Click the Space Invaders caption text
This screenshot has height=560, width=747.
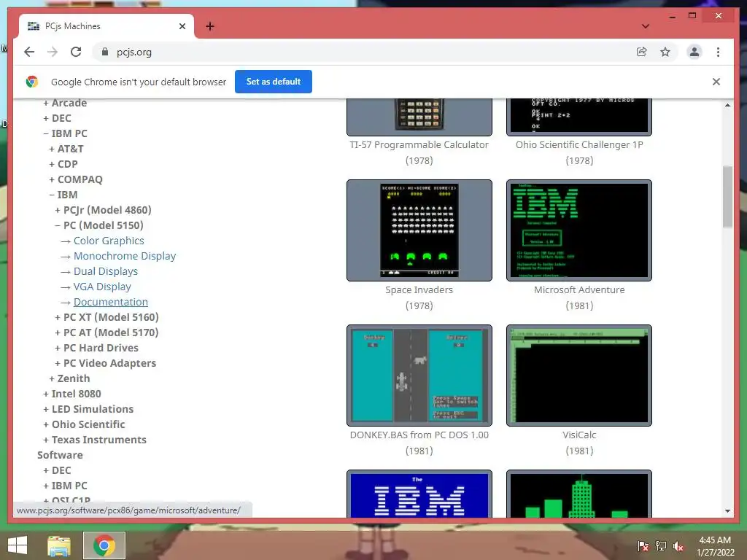pyautogui.click(x=419, y=289)
